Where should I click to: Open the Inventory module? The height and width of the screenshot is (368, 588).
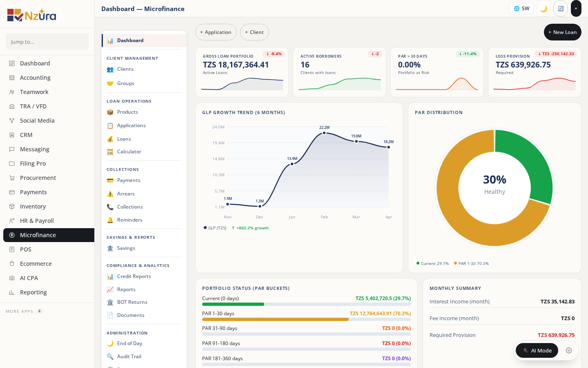pyautogui.click(x=49, y=206)
